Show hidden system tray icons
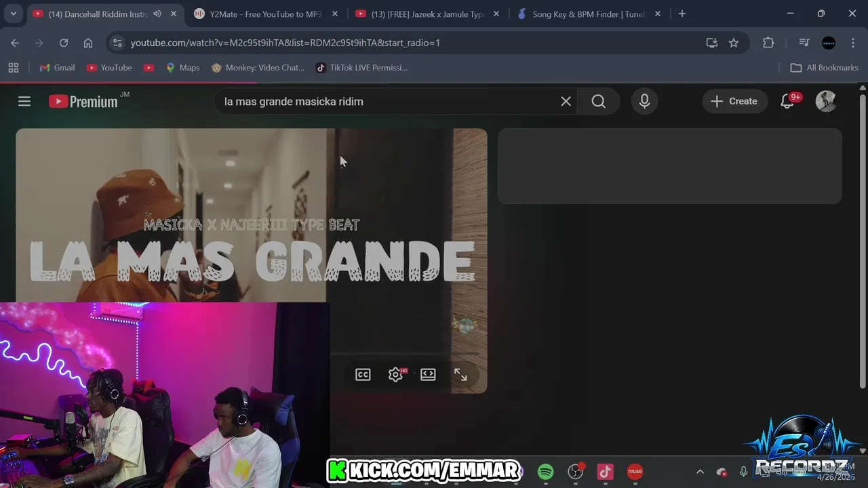 click(x=700, y=472)
